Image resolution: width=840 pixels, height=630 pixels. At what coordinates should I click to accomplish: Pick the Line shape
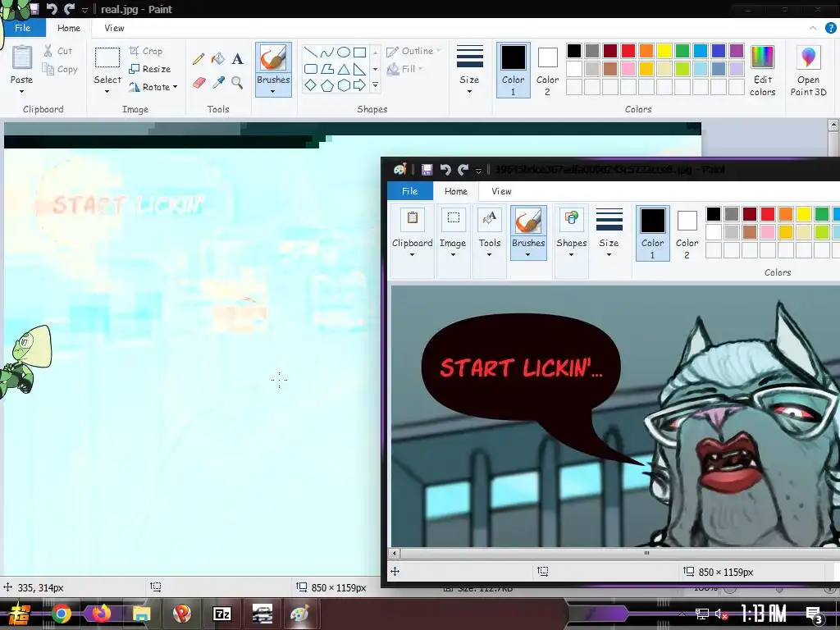(311, 52)
